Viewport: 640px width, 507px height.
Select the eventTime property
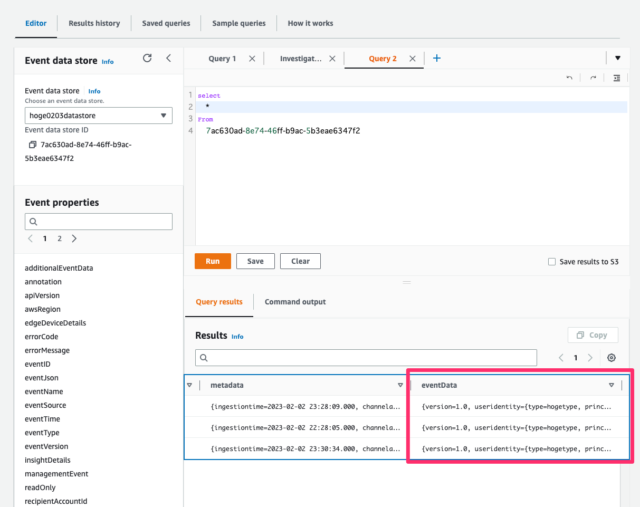42,419
